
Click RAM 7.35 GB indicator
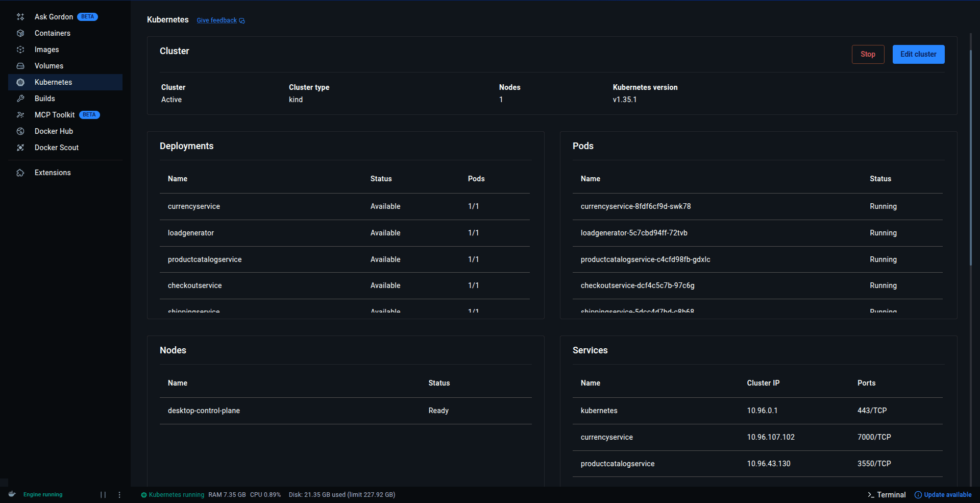tap(227, 495)
